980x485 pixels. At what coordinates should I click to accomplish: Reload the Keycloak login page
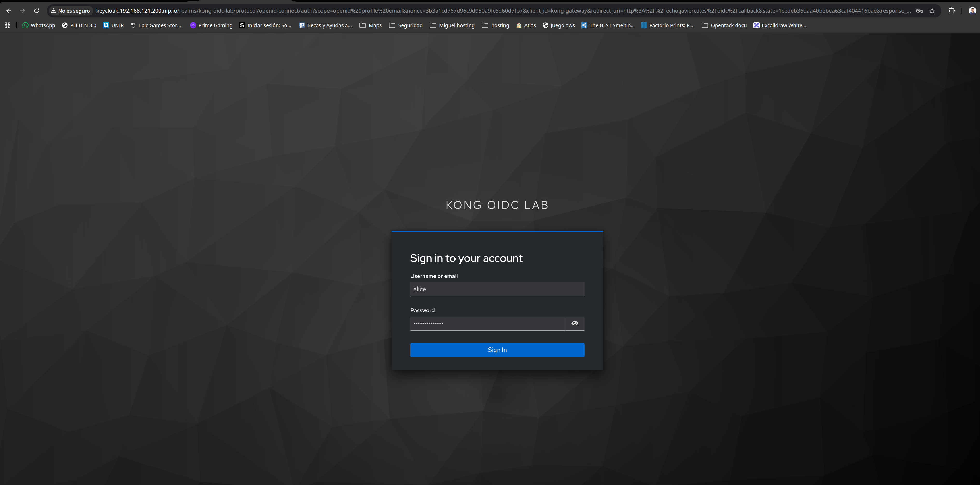[x=37, y=11]
